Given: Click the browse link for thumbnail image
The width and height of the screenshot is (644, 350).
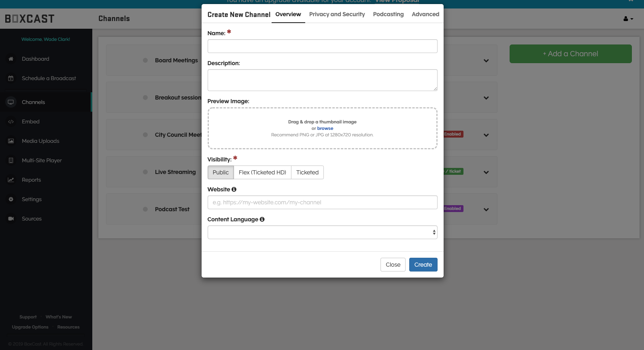Looking at the screenshot, I should click(x=325, y=128).
